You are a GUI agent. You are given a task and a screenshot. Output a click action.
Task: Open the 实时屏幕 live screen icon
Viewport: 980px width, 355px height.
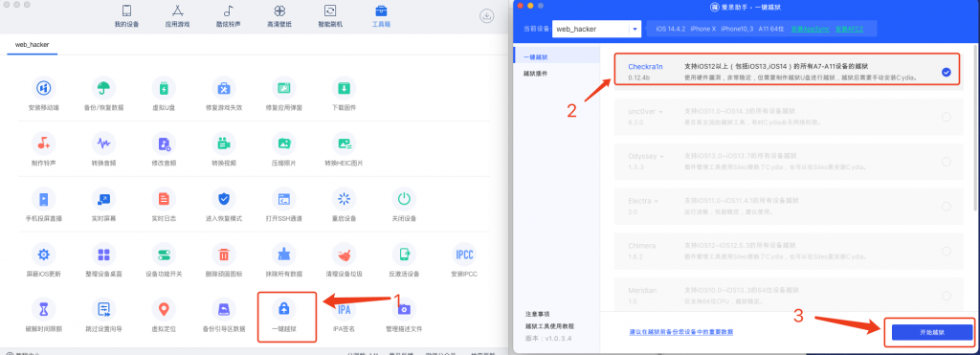(x=103, y=199)
